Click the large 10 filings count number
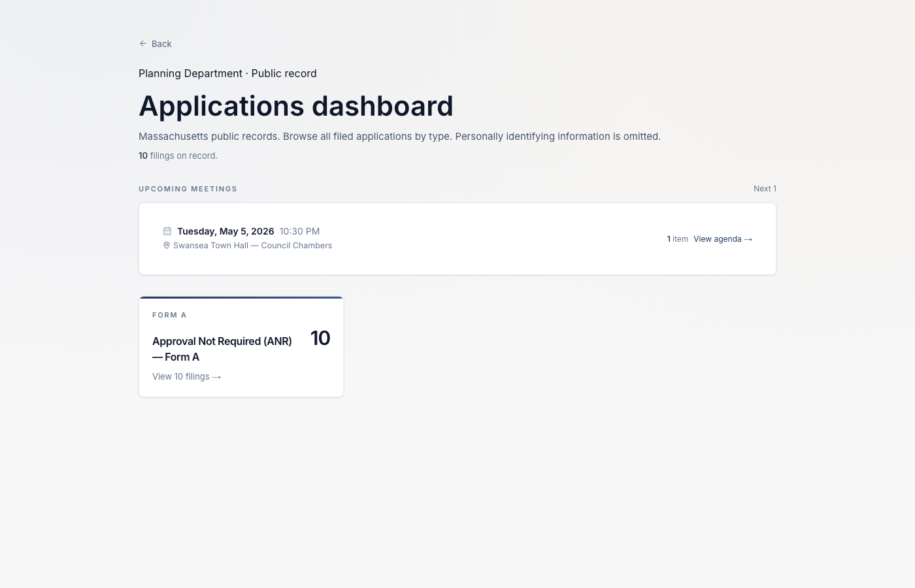Screen dimensions: 915x588 [x=320, y=338]
